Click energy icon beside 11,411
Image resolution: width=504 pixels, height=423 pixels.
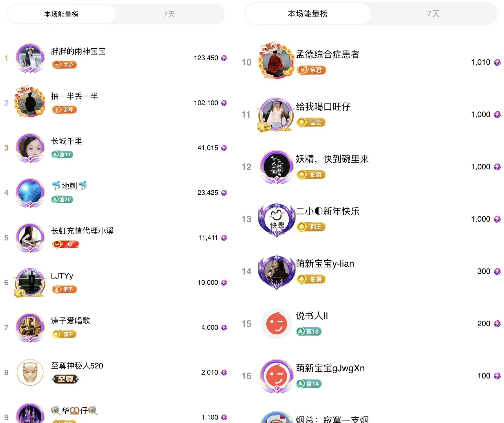coord(224,238)
